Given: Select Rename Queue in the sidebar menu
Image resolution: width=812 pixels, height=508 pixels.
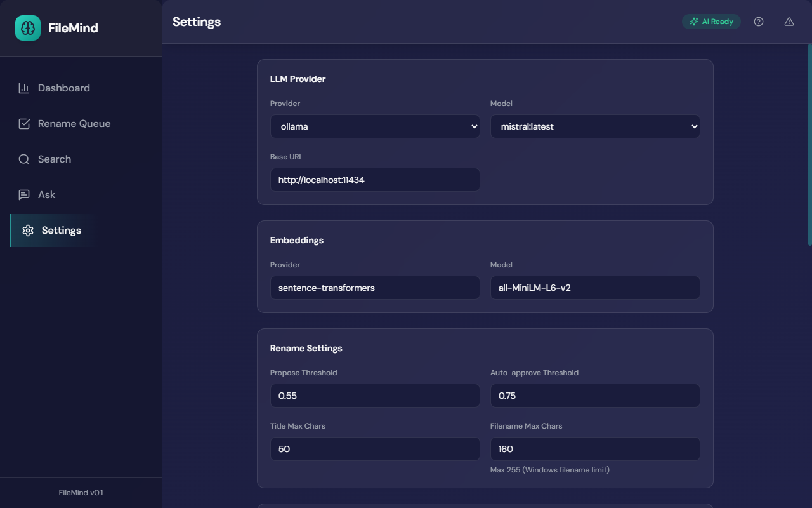Looking at the screenshot, I should click(73, 123).
